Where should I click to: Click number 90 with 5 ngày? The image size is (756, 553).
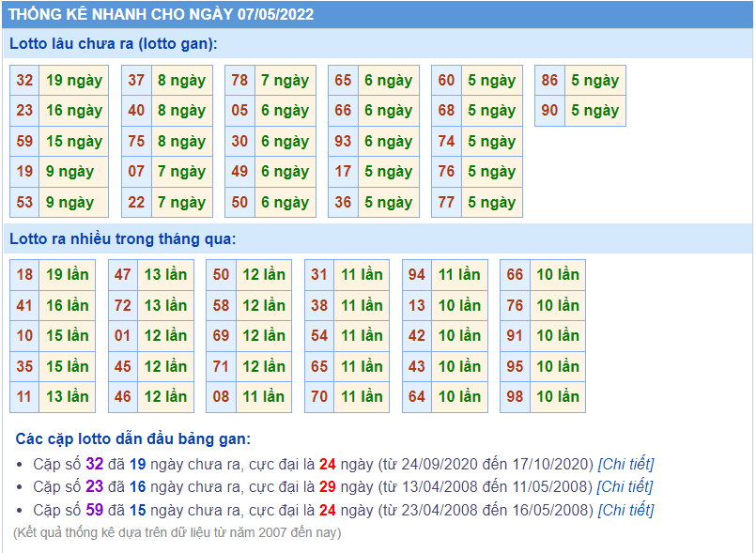549,111
